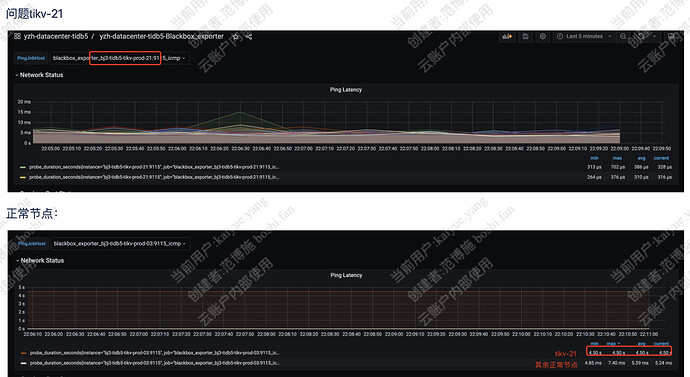Toggle first tikv-prod-03 probe_duration_seconds series

pyautogui.click(x=154, y=353)
